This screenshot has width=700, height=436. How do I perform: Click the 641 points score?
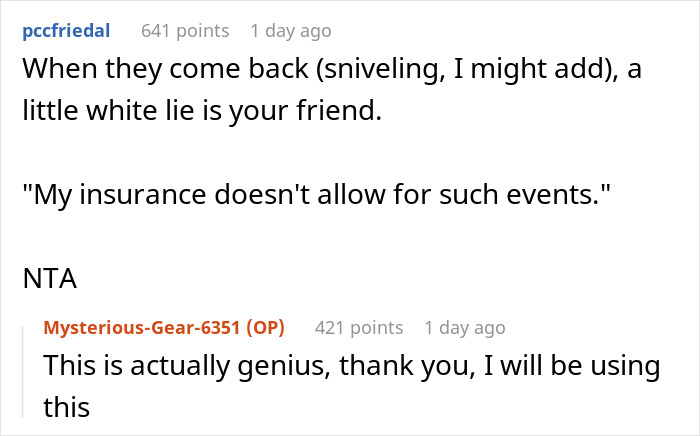click(x=184, y=31)
